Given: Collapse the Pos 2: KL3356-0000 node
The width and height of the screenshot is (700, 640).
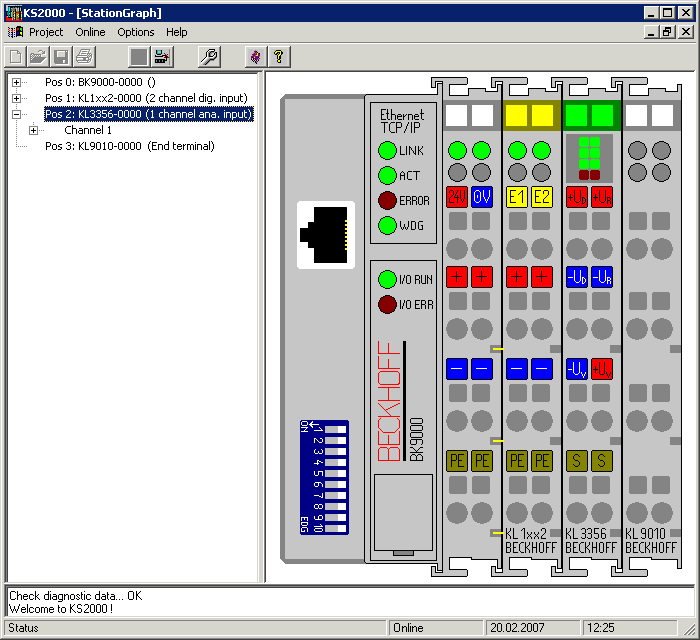Looking at the screenshot, I should tap(17, 114).
